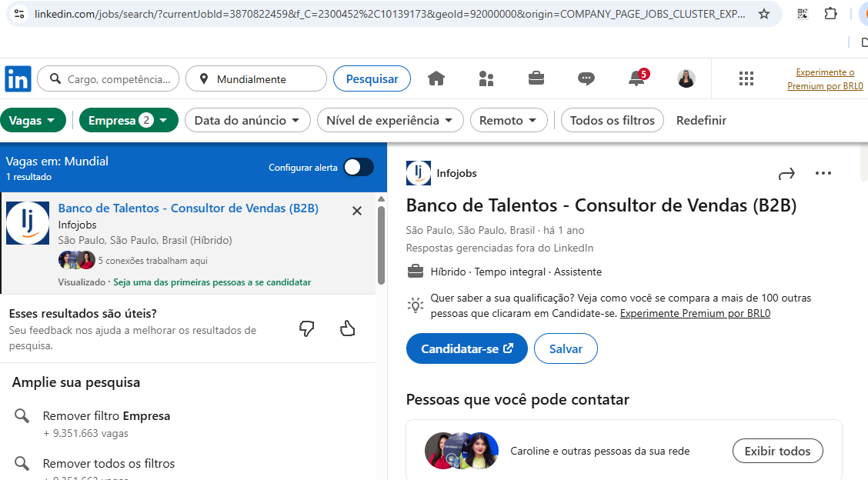Open the Jobs briefcase icon

pyautogui.click(x=536, y=78)
